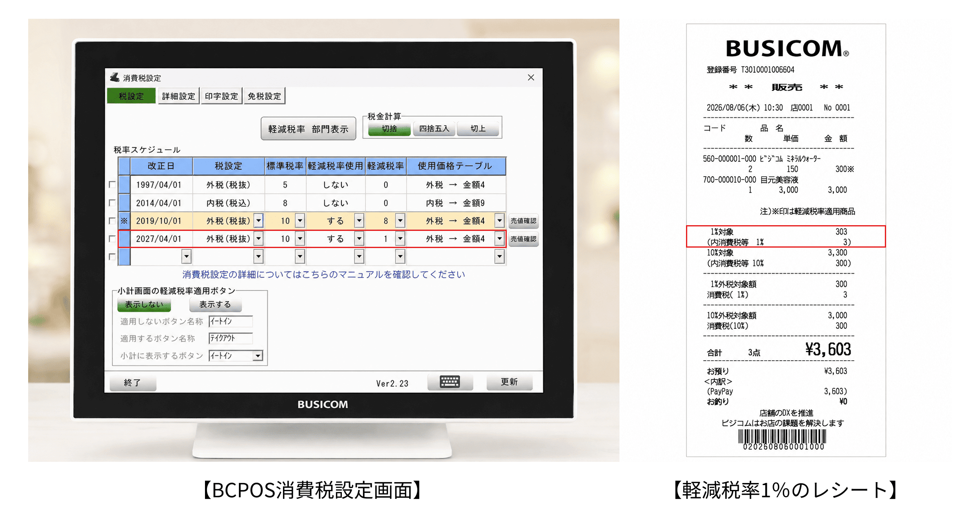980x514 pixels.
Task: Click the barcode at the receipt bottom
Action: pyautogui.click(x=782, y=437)
